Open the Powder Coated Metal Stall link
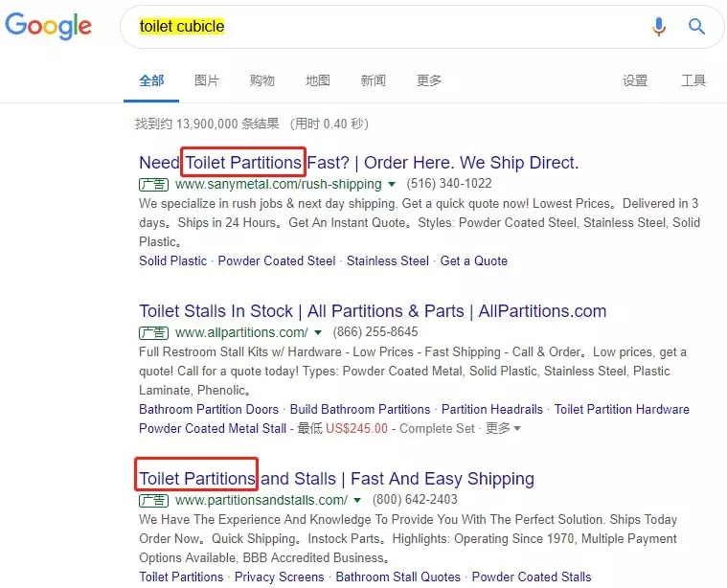Screen dimensions: 727x588 [213, 428]
